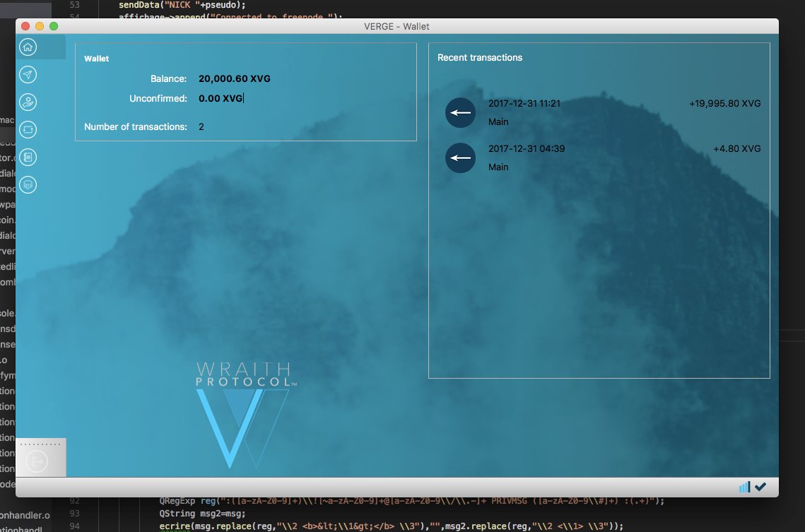Click the arrow icon of 11:21 transaction
This screenshot has height=532, width=805.
click(461, 113)
